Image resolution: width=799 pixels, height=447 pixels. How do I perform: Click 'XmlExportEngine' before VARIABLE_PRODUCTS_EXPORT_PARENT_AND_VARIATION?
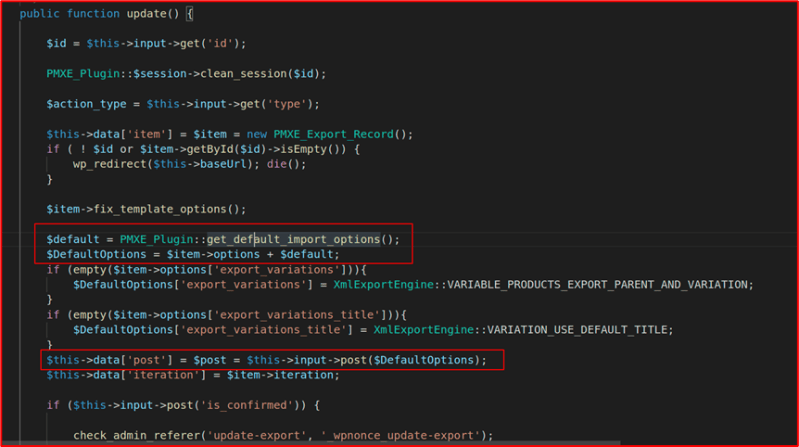tap(383, 284)
